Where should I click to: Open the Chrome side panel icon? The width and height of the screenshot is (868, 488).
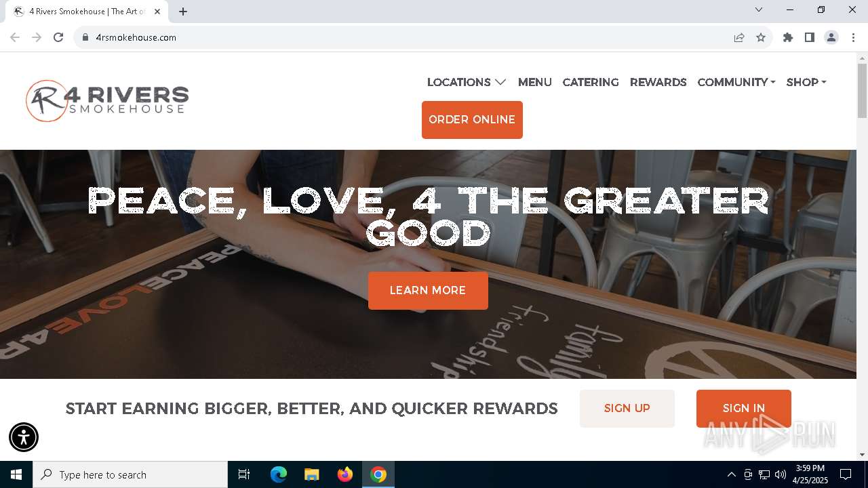click(810, 37)
